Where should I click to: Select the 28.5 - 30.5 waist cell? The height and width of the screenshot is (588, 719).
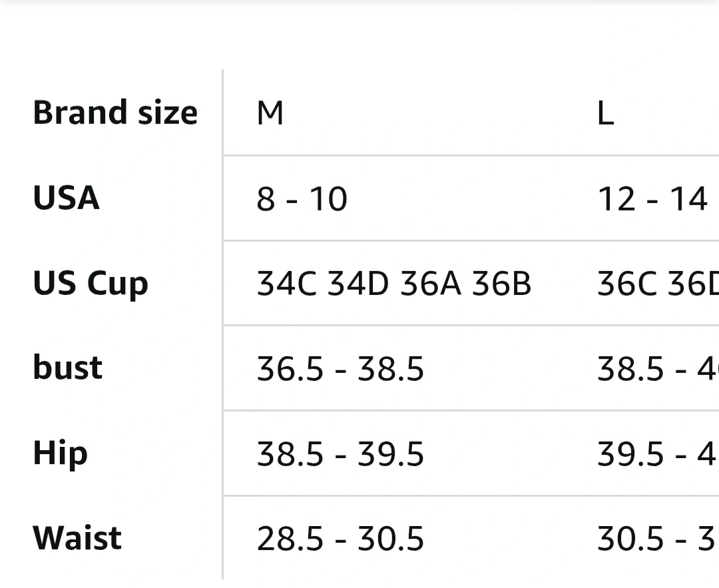click(340, 539)
